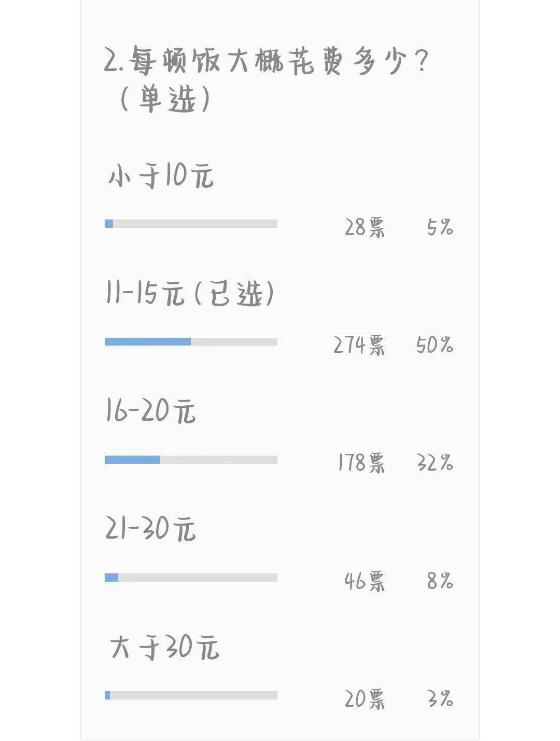Choose the 大于30元 answer option
The height and width of the screenshot is (741, 560).
pos(164,648)
